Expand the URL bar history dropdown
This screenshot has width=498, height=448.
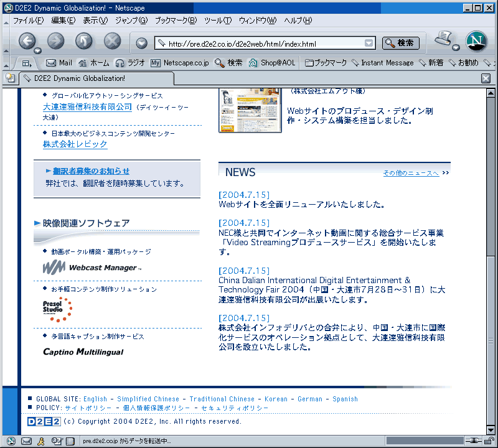tap(369, 43)
